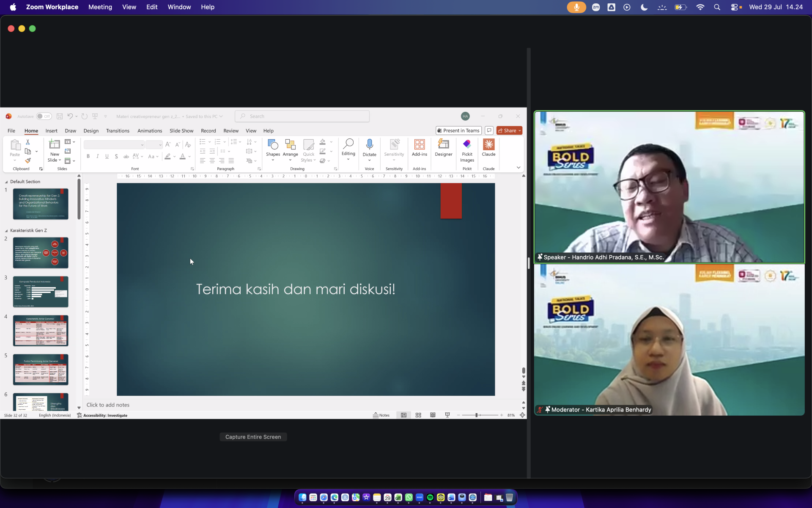Screen dimensions: 812x508
Task: Open Reading View from status bar
Action: (433, 415)
